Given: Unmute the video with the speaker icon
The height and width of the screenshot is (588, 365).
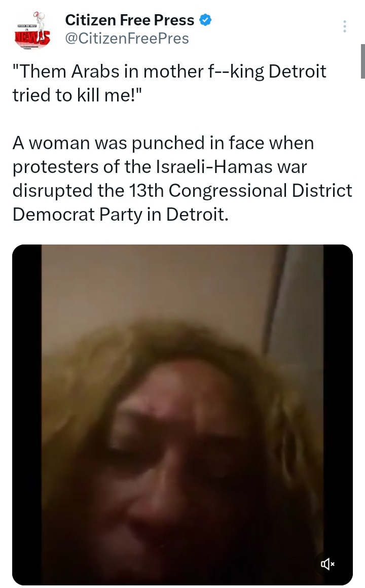Looking at the screenshot, I should [327, 564].
